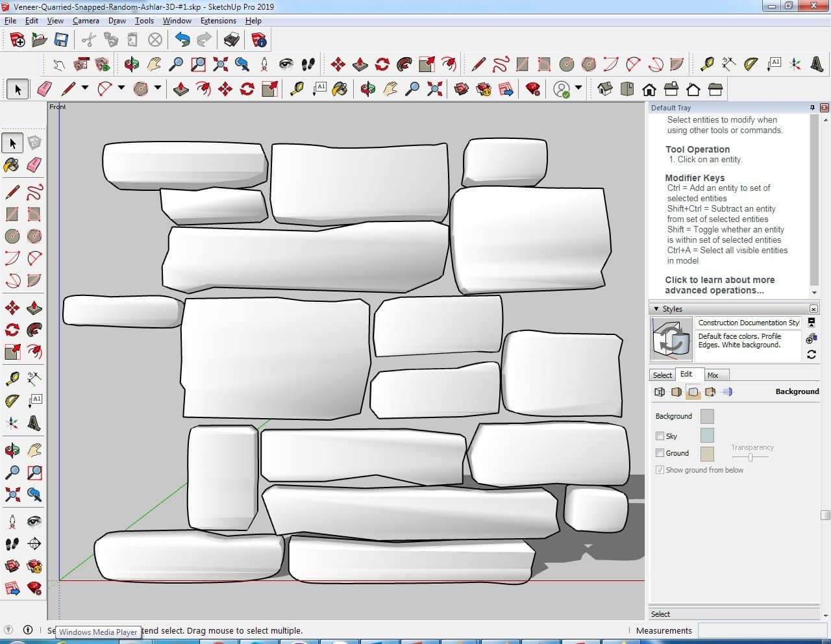Open the Styles name dropdown field

(x=748, y=323)
